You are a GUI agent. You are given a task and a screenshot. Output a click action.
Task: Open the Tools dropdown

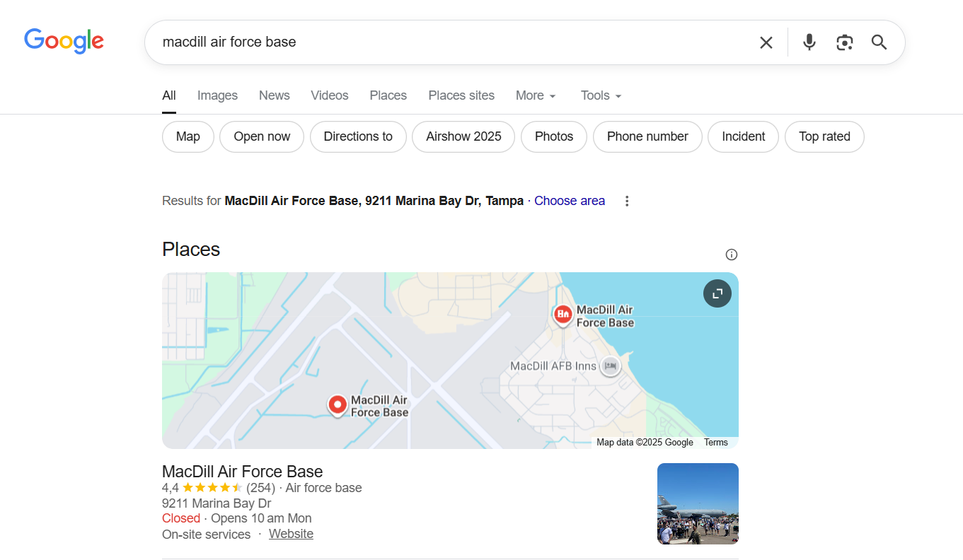pyautogui.click(x=601, y=95)
